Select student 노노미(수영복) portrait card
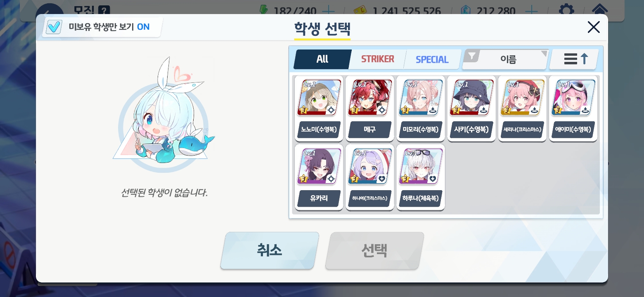 pos(319,108)
